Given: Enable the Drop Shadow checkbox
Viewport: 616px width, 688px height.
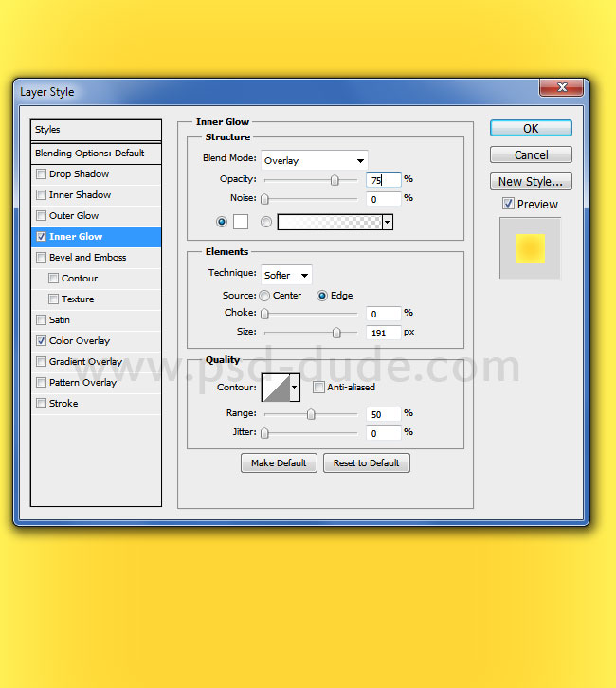Looking at the screenshot, I should click(x=42, y=173).
